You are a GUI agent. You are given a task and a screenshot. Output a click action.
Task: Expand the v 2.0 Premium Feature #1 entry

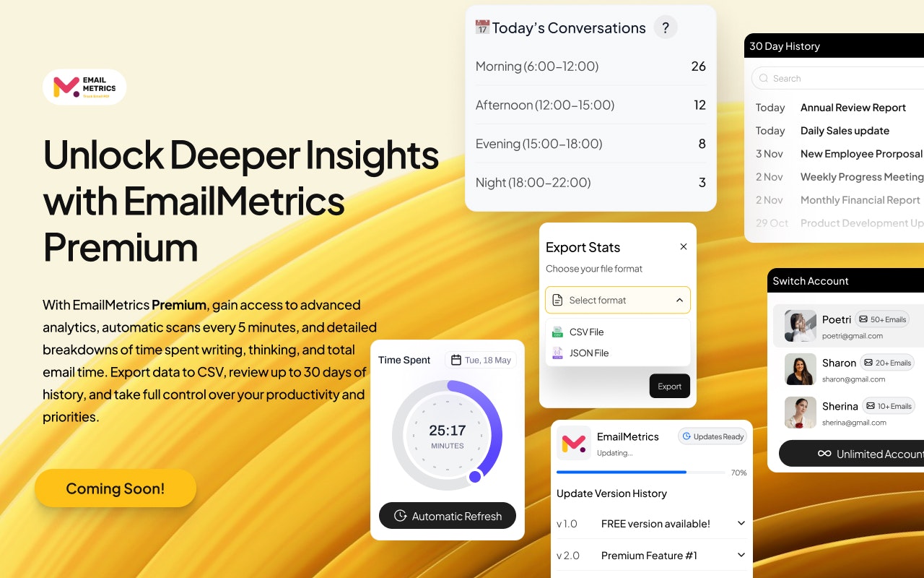(741, 555)
